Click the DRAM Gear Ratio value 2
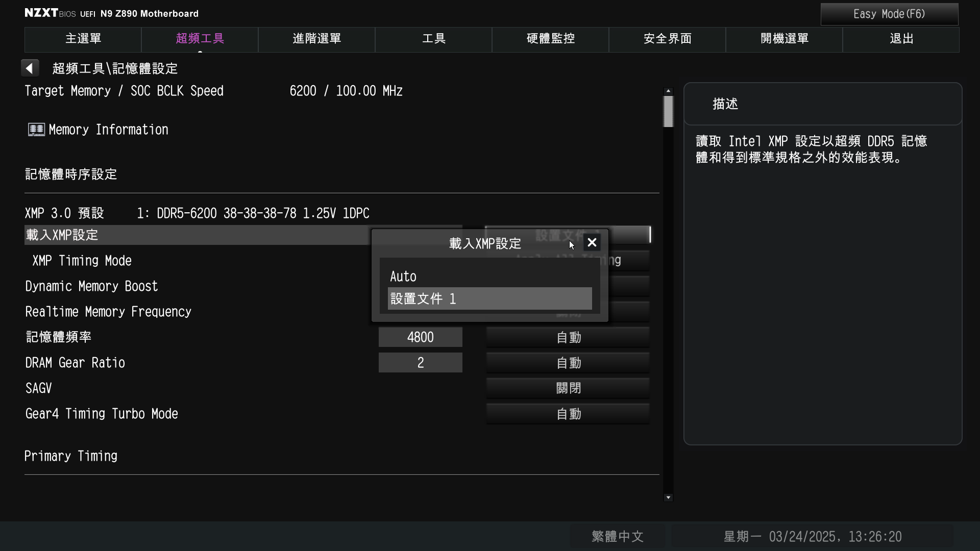This screenshot has width=980, height=551. (421, 363)
